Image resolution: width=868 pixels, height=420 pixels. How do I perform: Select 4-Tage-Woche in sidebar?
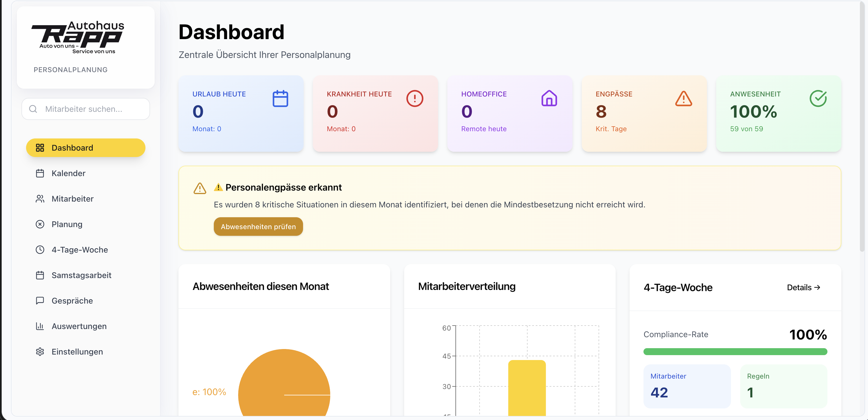(x=79, y=250)
